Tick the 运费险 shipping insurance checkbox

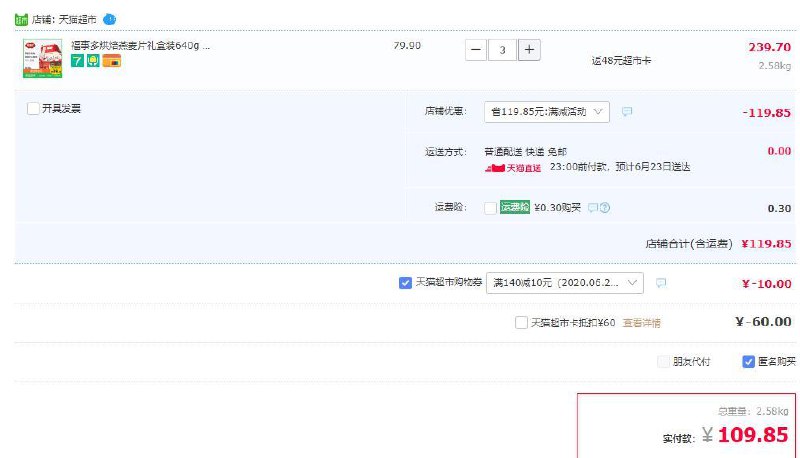490,208
